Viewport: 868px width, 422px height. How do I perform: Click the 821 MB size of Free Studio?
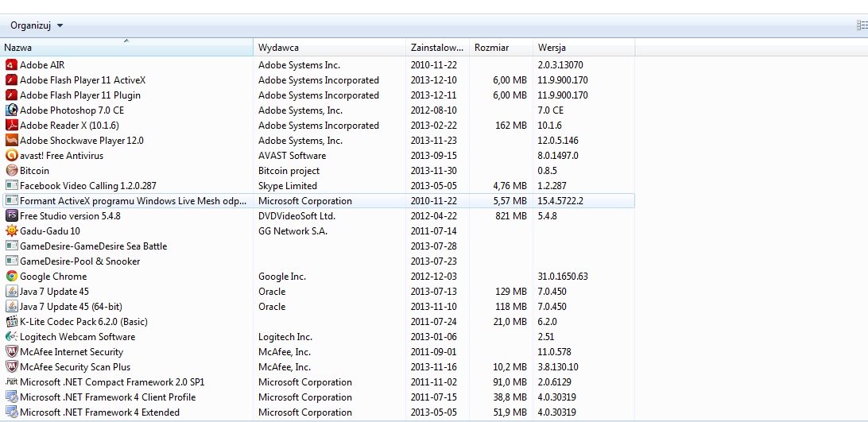pyautogui.click(x=511, y=216)
